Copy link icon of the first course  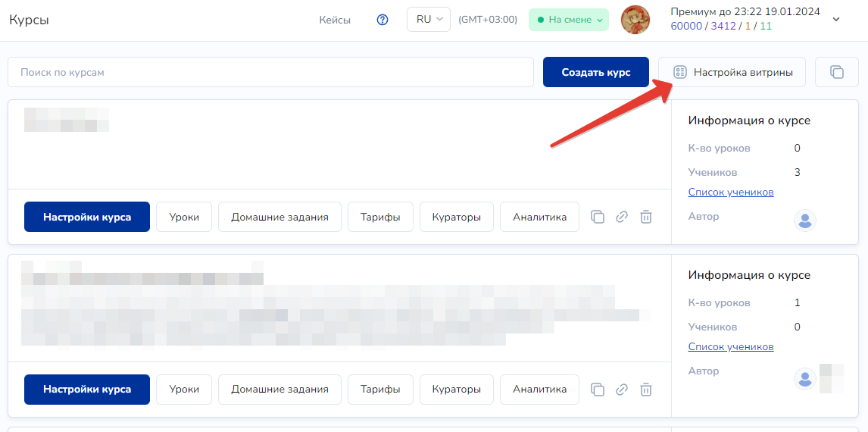622,217
